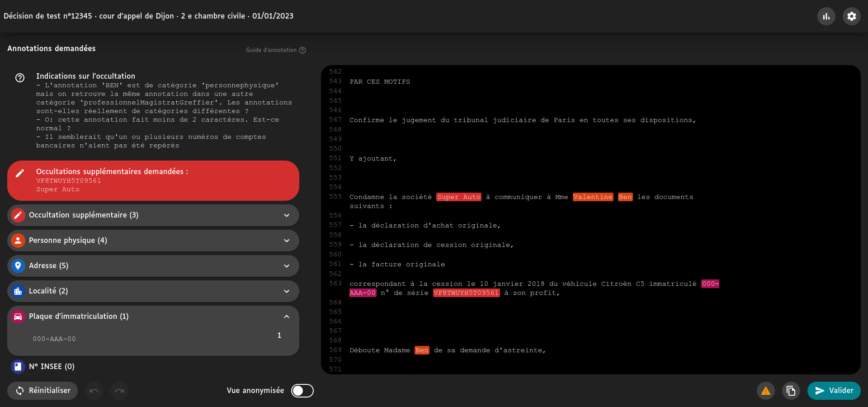This screenshot has height=407, width=868.
Task: Expand the Personne physique (4) chevron
Action: pyautogui.click(x=287, y=241)
